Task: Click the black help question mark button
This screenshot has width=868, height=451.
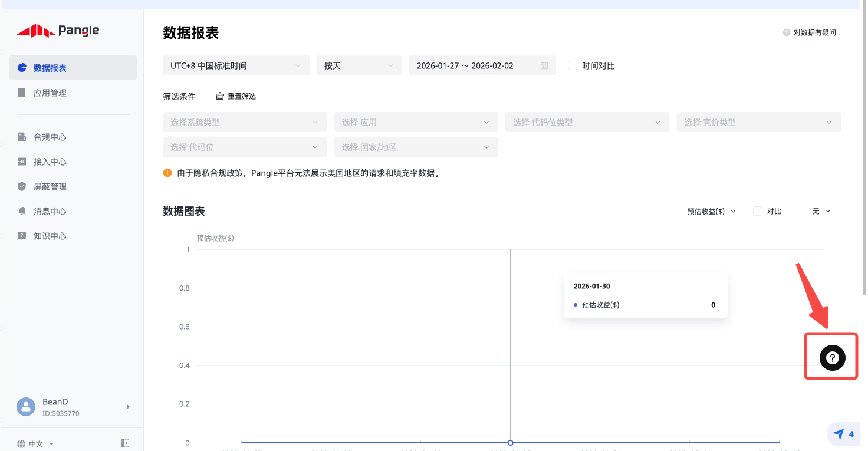Action: 832,357
